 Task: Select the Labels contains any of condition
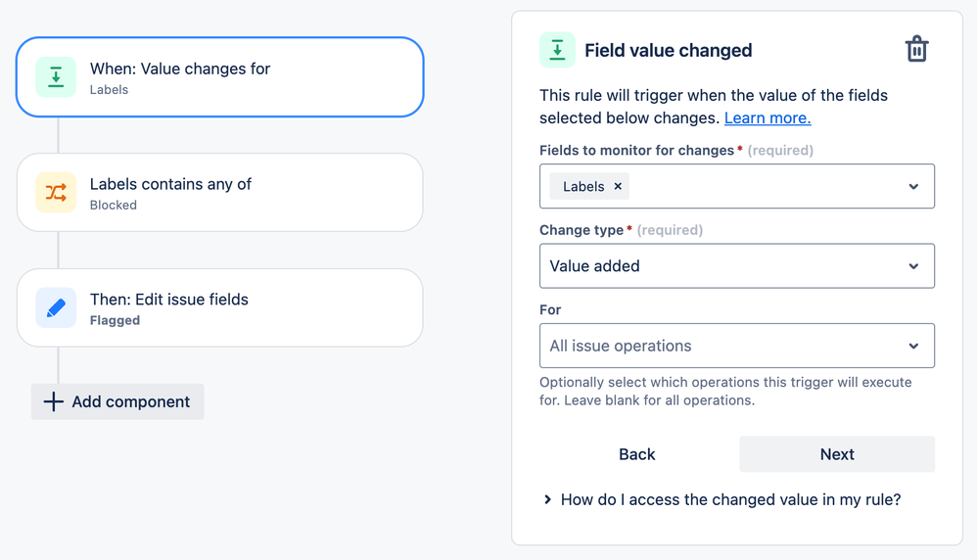pyautogui.click(x=220, y=193)
